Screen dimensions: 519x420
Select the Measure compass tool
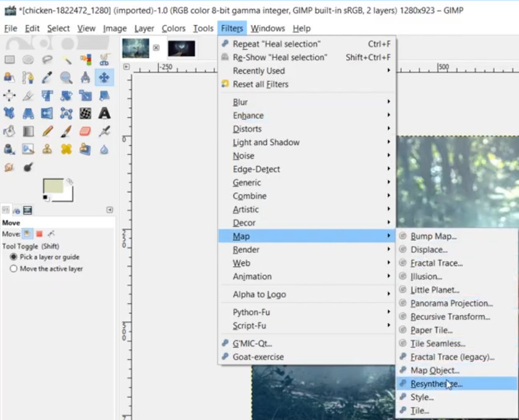point(85,78)
